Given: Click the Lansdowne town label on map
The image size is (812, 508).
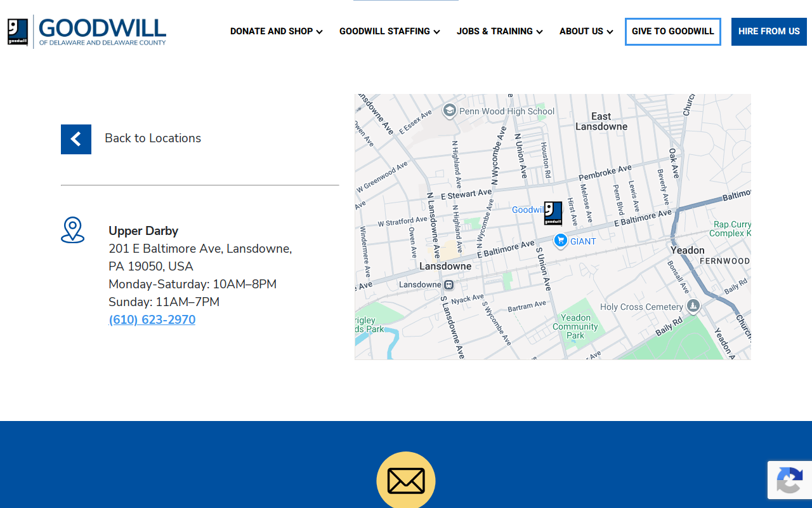Looking at the screenshot, I should click(445, 266).
